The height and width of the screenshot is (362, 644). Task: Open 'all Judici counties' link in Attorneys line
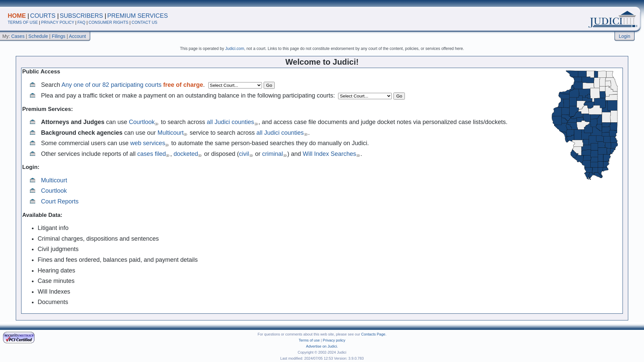point(230,122)
